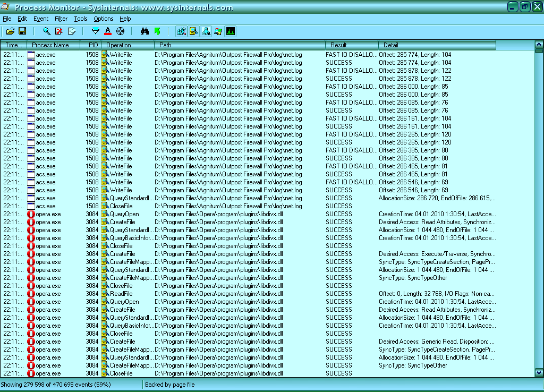Click the Open file toolbar icon

pos(11,31)
